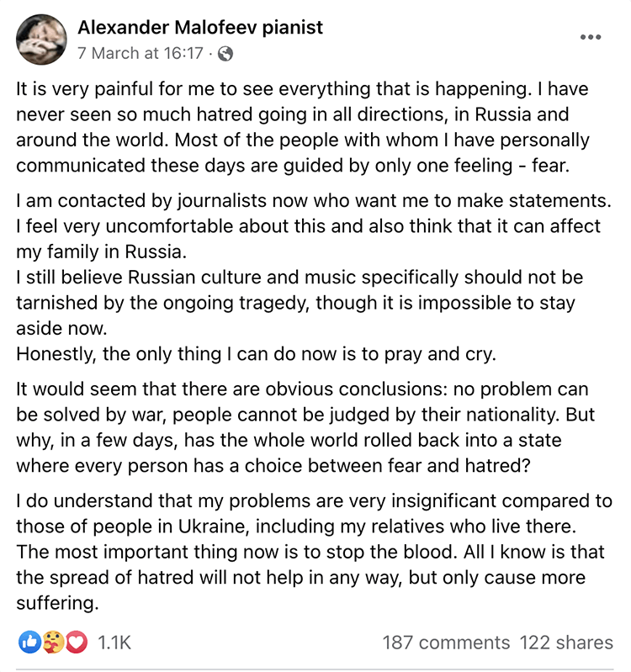Open the Alexander Malofeev pianist page name
The width and height of the screenshot is (631, 672).
(x=200, y=28)
